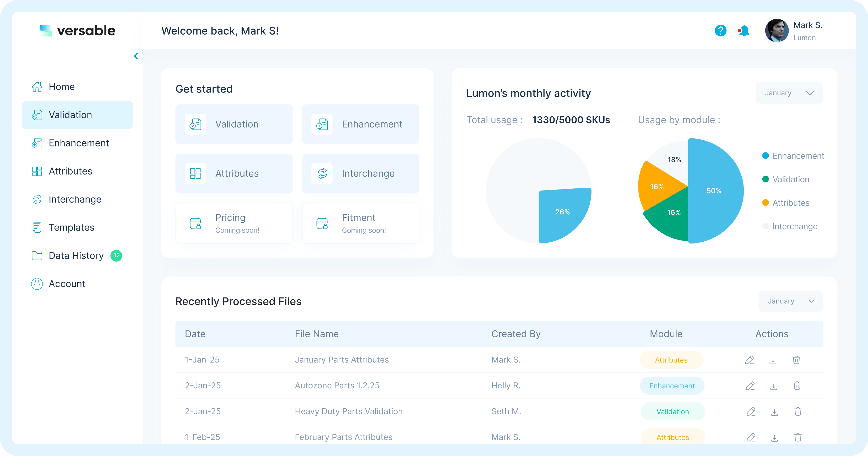
Task: Collapse the sidebar with the chevron arrow
Action: [136, 56]
